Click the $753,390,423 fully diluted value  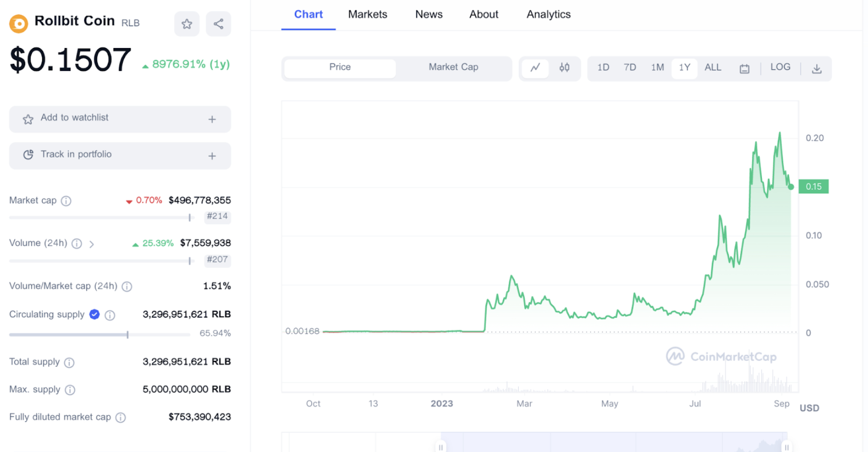pos(200,417)
